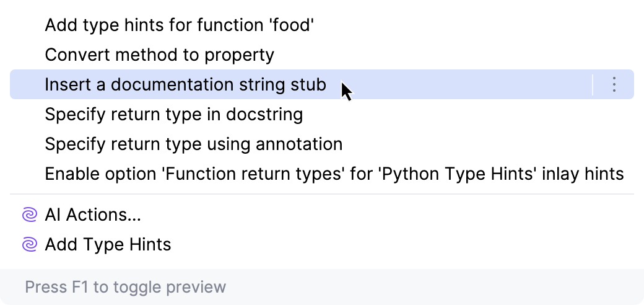Click the AI swirl icon beside Add Type Hints

pyautogui.click(x=29, y=245)
